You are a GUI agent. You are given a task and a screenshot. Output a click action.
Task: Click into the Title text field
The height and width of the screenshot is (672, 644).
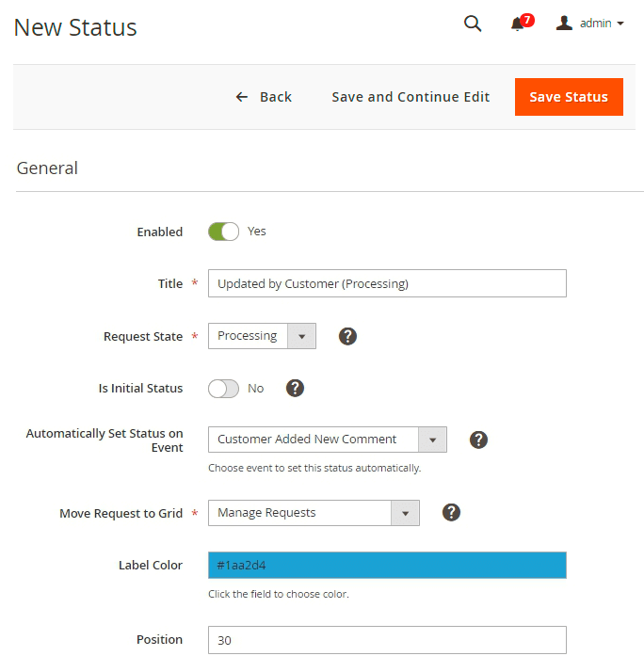[387, 283]
